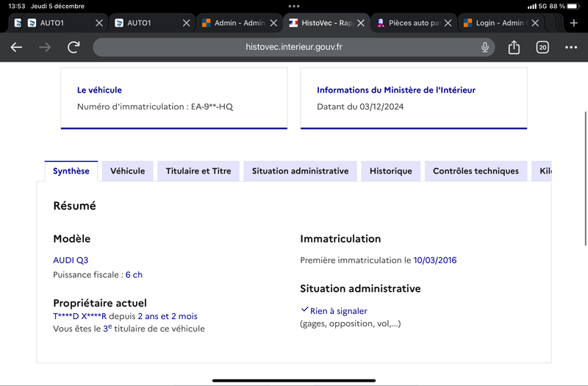This screenshot has height=386, width=588.
Task: Click the Le véhicule card heading
Action: pyautogui.click(x=99, y=90)
